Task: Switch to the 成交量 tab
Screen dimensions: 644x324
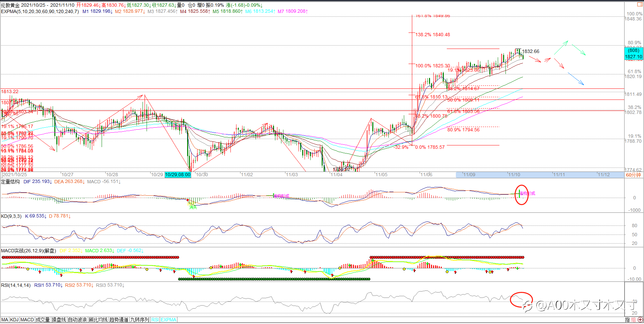Action: (x=43, y=320)
